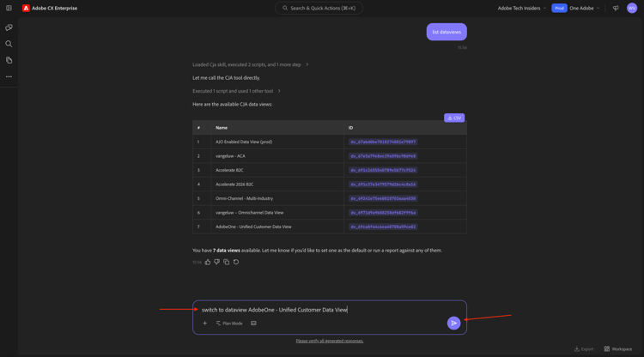Click the Export button at bottom right
This screenshot has width=644, height=357.
[x=584, y=349]
